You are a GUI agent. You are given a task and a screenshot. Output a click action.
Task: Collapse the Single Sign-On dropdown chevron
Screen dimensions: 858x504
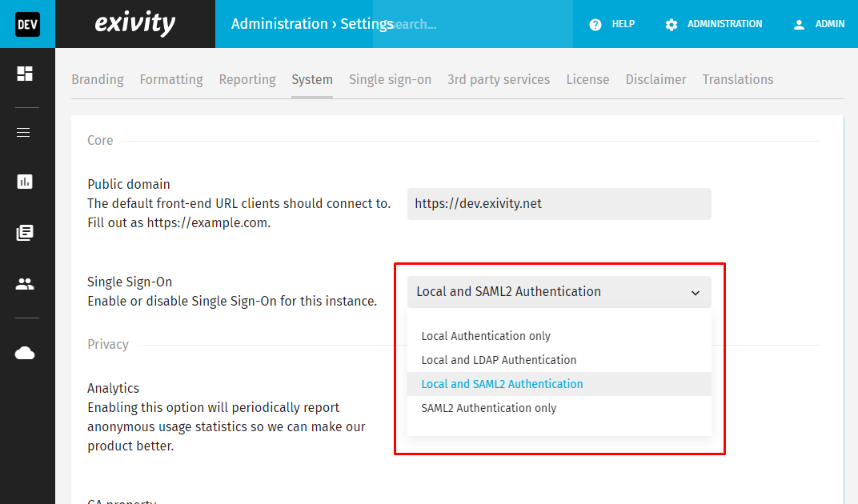[x=695, y=293]
